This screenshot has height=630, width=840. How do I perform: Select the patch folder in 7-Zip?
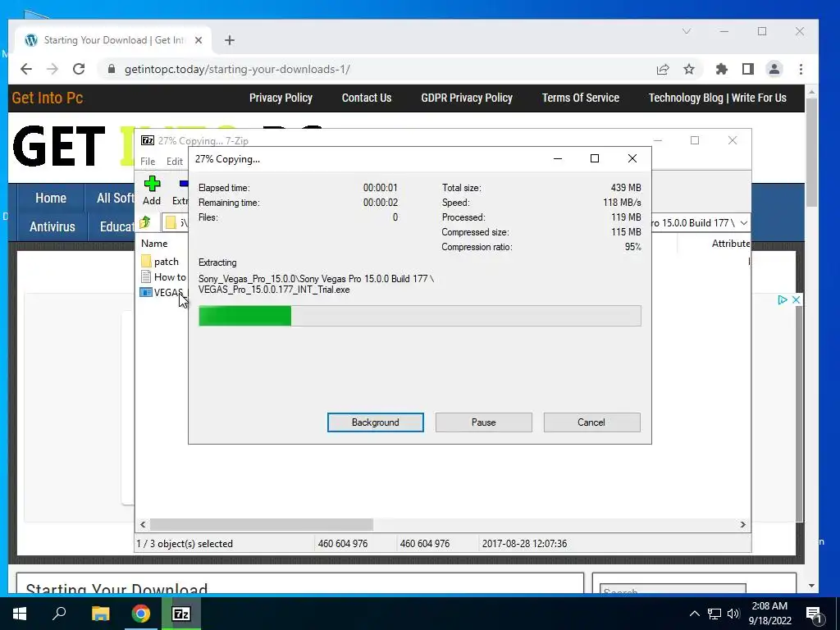tap(161, 262)
